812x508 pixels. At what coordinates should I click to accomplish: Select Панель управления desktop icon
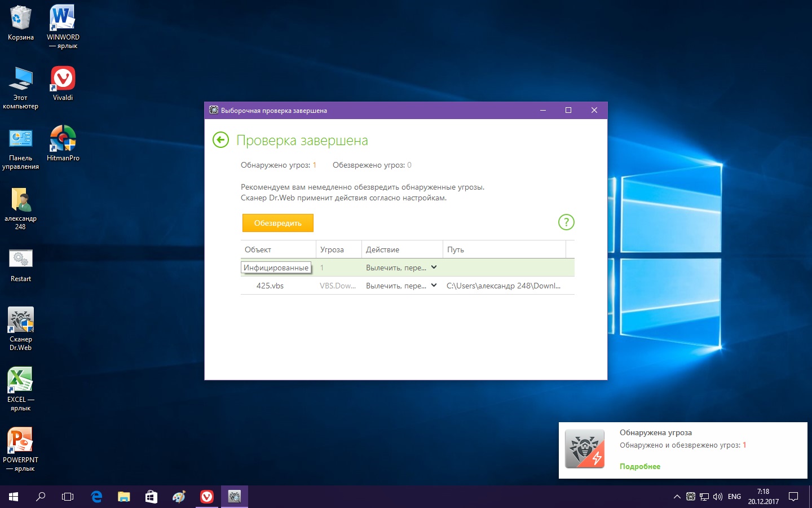coord(21,148)
